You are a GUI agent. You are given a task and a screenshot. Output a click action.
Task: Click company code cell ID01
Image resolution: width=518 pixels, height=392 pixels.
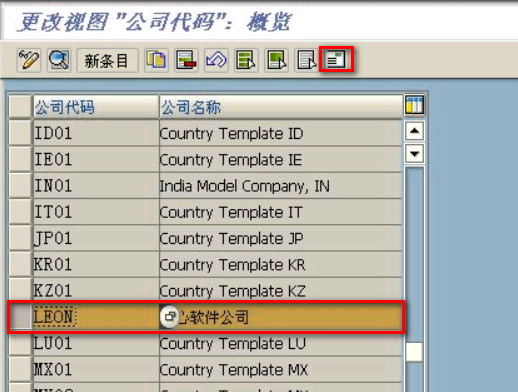click(96, 133)
